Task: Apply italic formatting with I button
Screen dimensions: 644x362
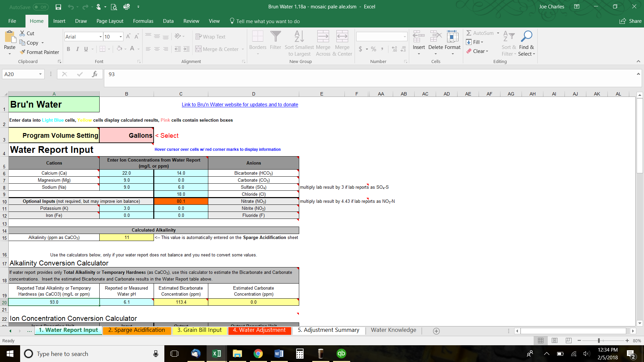Action: 77,49
